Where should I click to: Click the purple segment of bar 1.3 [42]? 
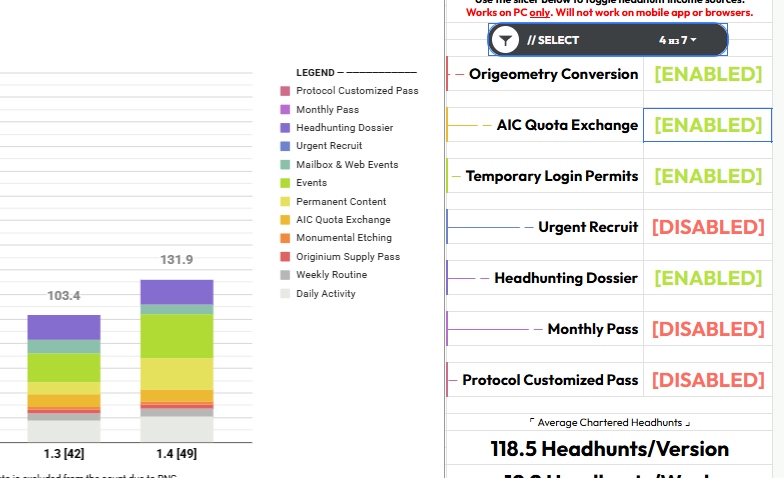[x=64, y=328]
